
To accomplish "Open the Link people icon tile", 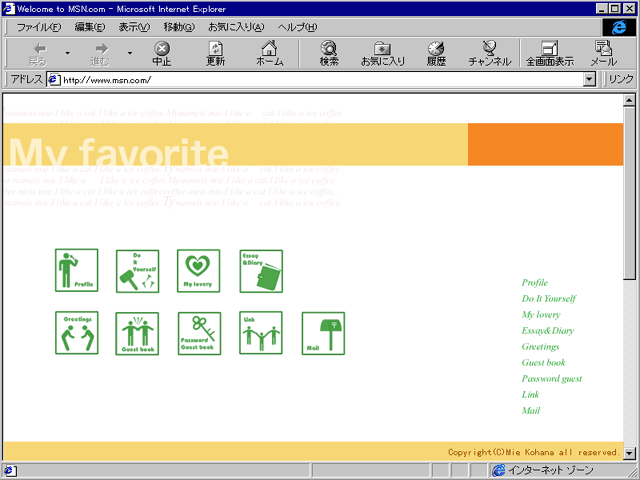I will pos(261,333).
